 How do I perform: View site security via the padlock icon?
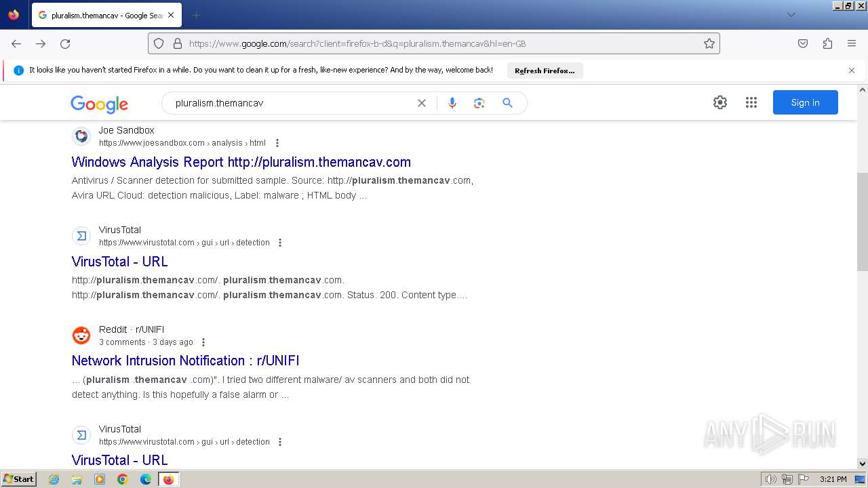(x=178, y=43)
